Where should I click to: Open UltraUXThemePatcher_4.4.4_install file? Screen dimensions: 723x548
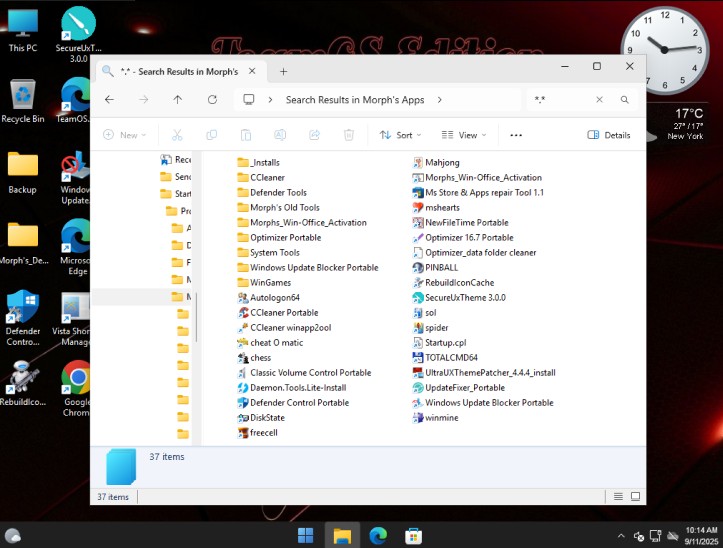[484, 373]
